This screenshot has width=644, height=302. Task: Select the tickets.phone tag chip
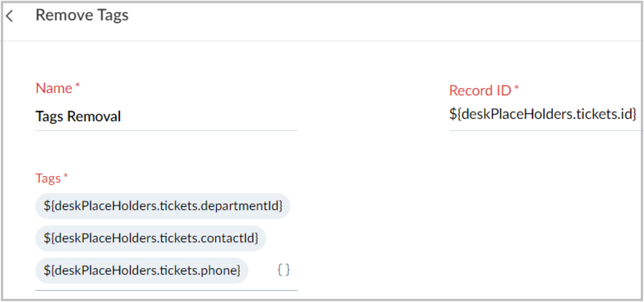click(x=142, y=271)
